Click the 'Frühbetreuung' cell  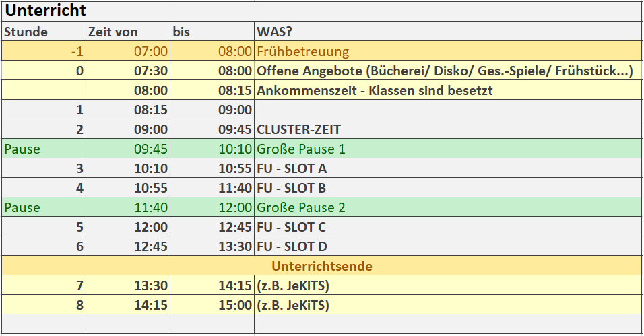(x=447, y=51)
